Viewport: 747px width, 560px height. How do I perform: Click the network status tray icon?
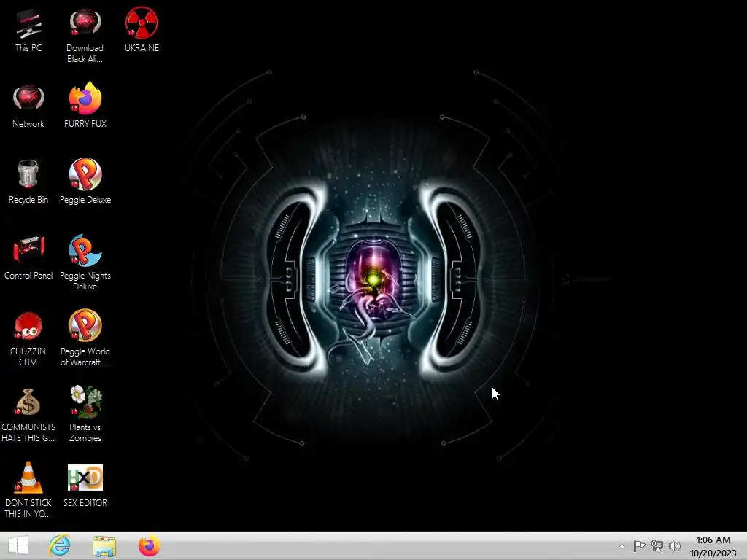click(657, 546)
